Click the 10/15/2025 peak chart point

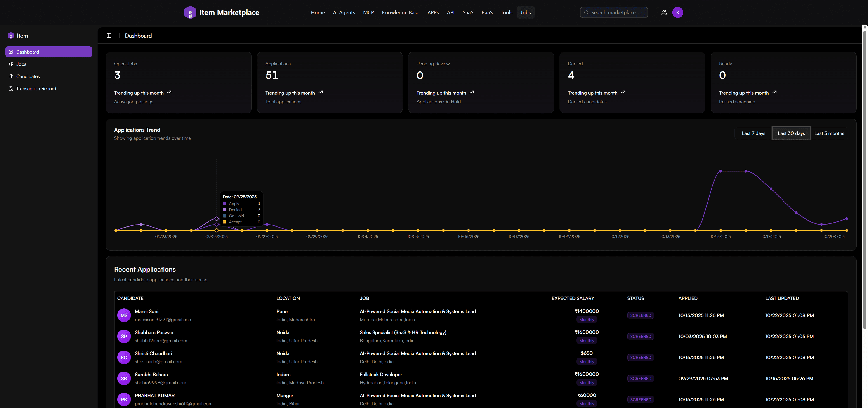pos(720,171)
